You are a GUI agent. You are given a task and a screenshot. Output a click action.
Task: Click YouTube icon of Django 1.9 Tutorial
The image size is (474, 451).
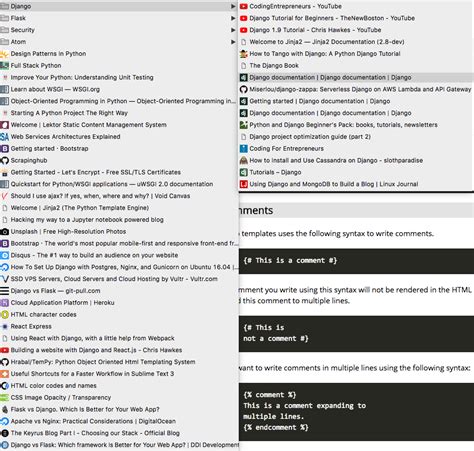pos(244,30)
